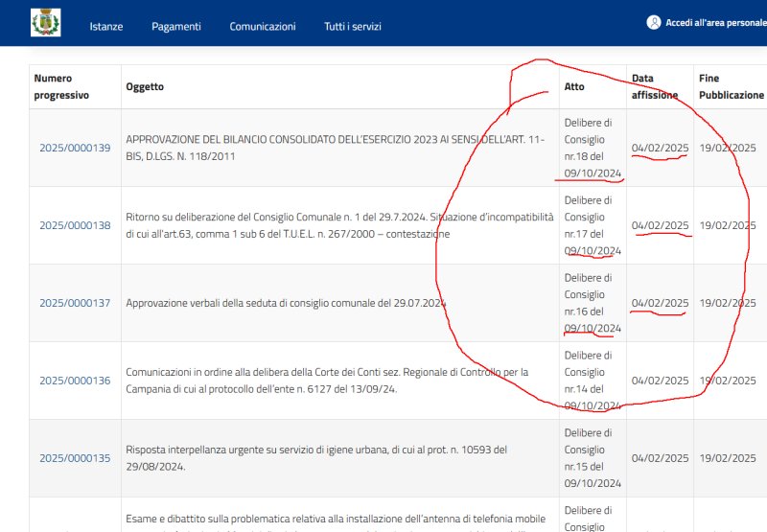Click 04/02/2025 date in row 2025/0000139
Screen dimensions: 767x532
coord(660,148)
